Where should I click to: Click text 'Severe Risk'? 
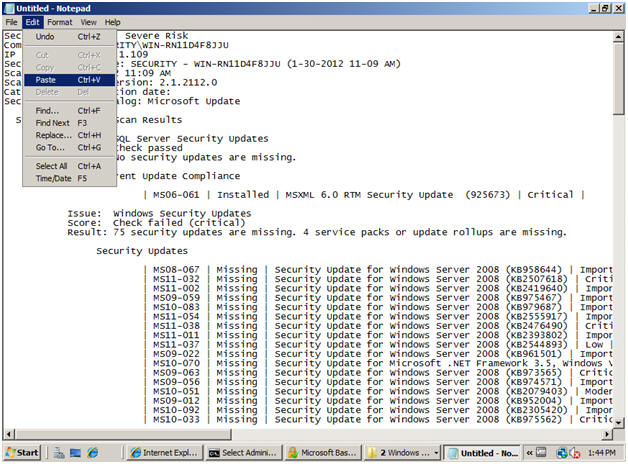[156, 36]
